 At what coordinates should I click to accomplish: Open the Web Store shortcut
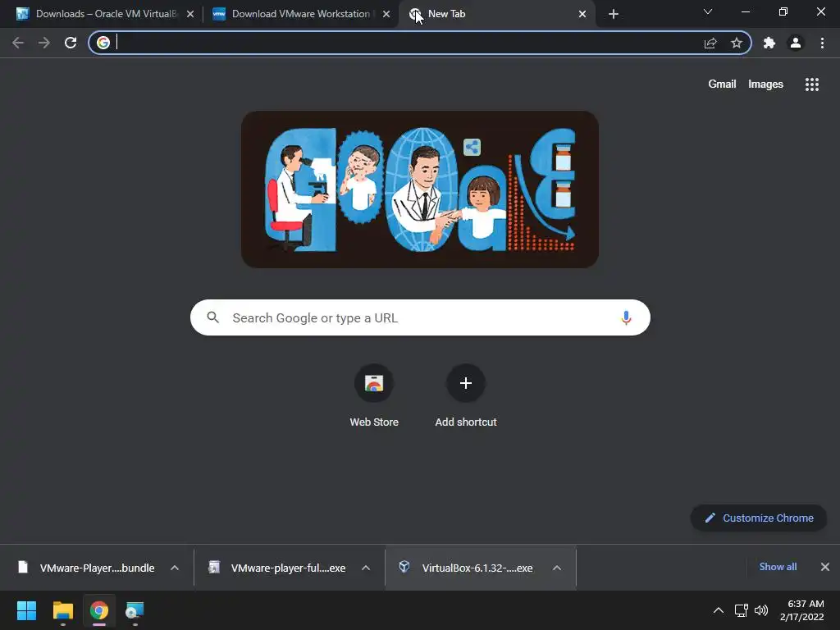coord(374,396)
